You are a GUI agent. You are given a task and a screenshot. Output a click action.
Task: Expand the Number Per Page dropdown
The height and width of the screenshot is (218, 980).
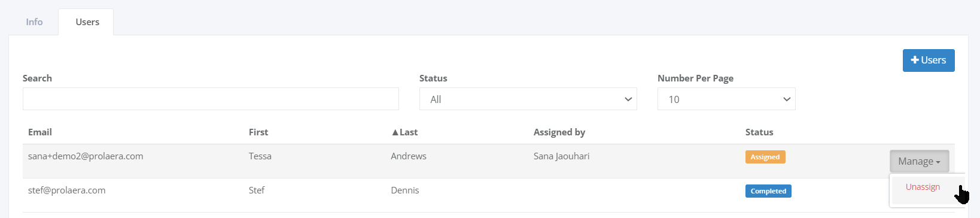[726, 99]
